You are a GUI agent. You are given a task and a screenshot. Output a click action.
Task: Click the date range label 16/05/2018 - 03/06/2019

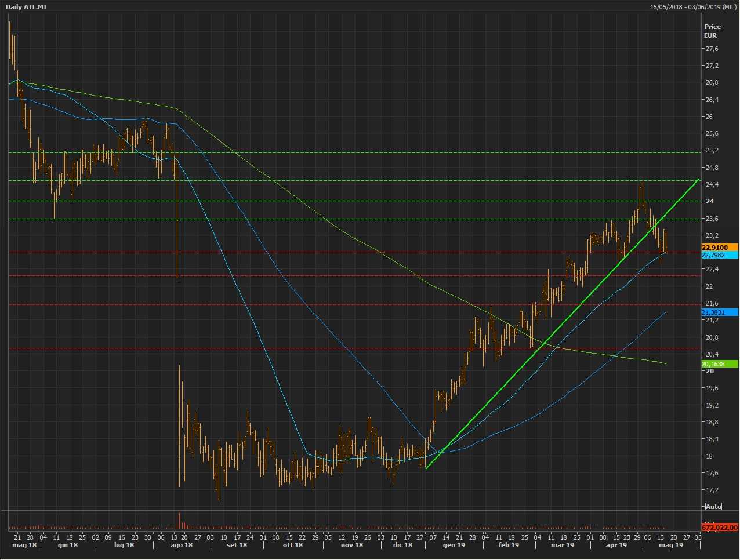click(693, 7)
